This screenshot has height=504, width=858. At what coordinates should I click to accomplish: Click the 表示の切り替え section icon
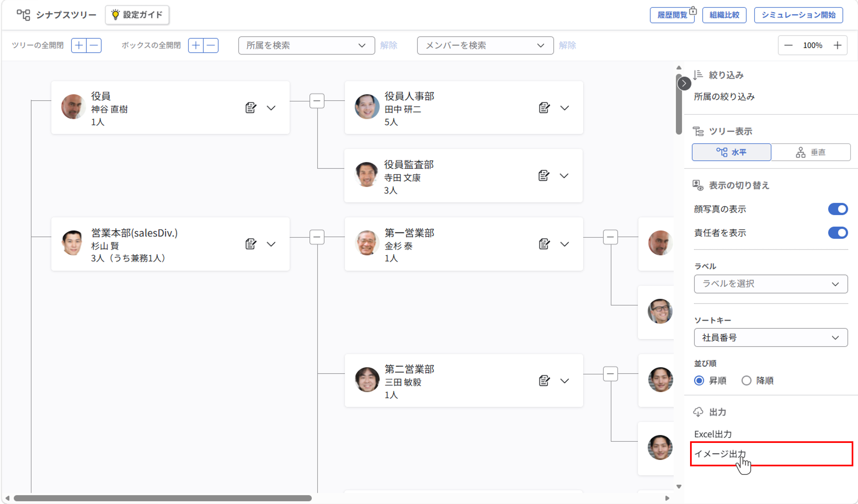[698, 186]
